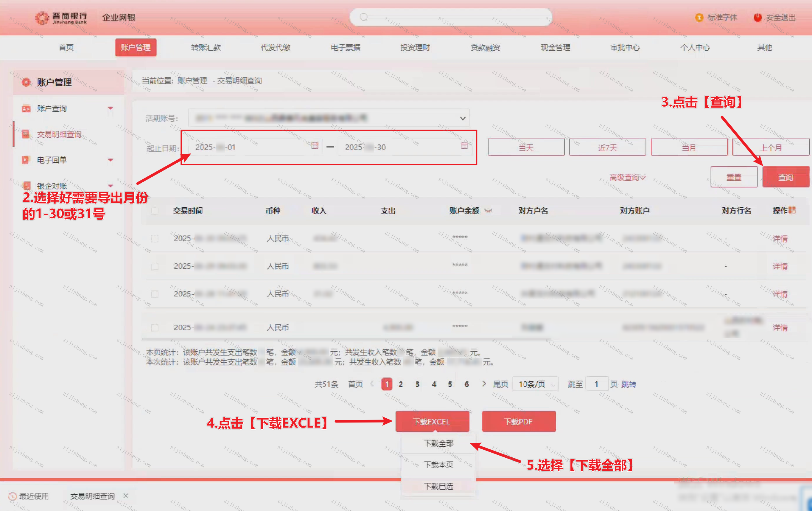Click the 跳至 page number input field

597,384
